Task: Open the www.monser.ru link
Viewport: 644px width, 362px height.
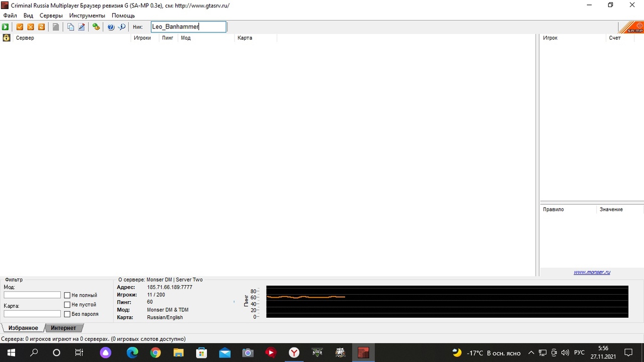Action: pos(592,272)
